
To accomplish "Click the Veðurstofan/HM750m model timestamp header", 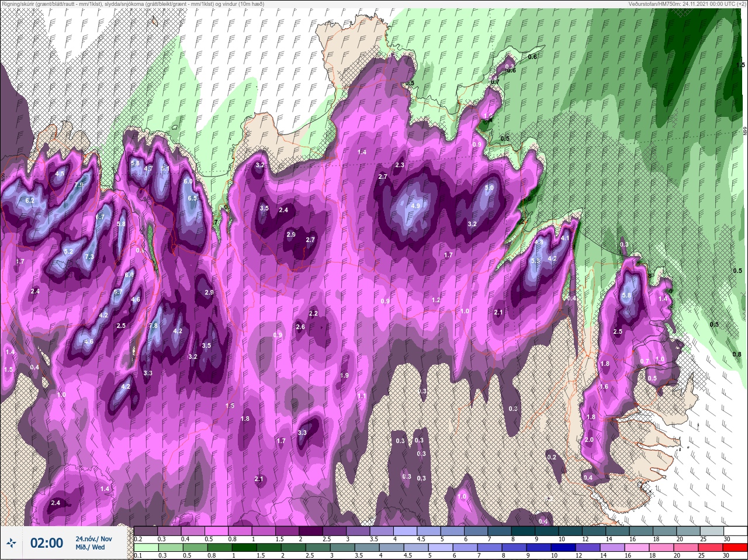I will point(687,4).
